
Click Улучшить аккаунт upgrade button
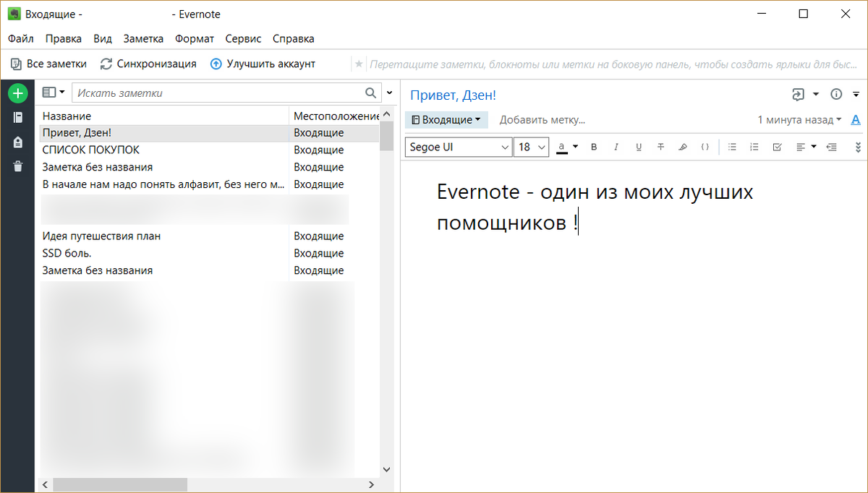[263, 64]
